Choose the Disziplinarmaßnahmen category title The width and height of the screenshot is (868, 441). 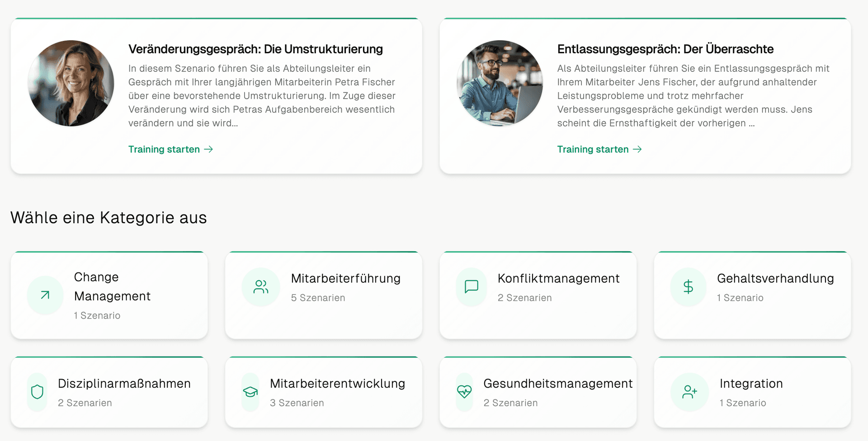pyautogui.click(x=124, y=384)
